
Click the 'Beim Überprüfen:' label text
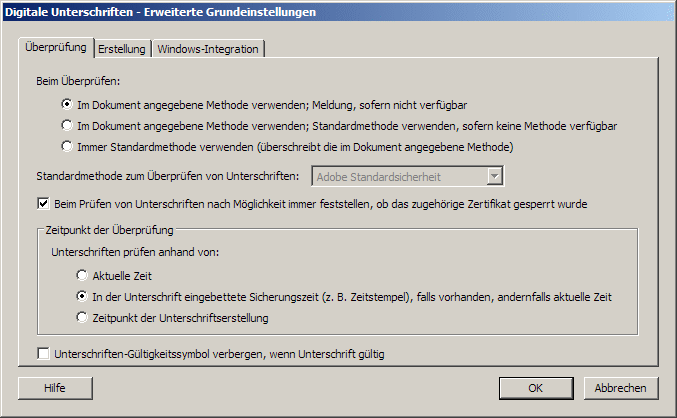coord(78,81)
